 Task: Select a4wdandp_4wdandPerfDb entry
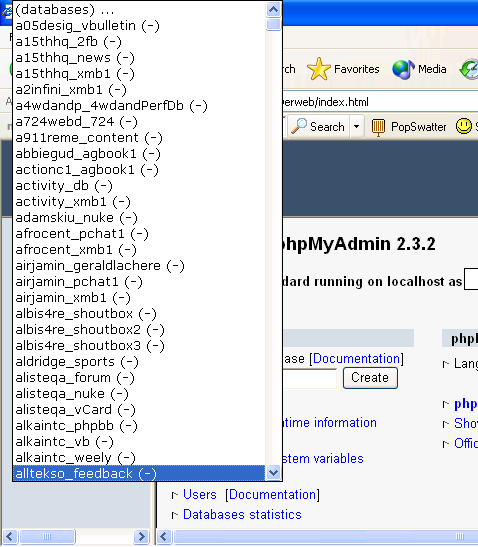click(x=139, y=106)
